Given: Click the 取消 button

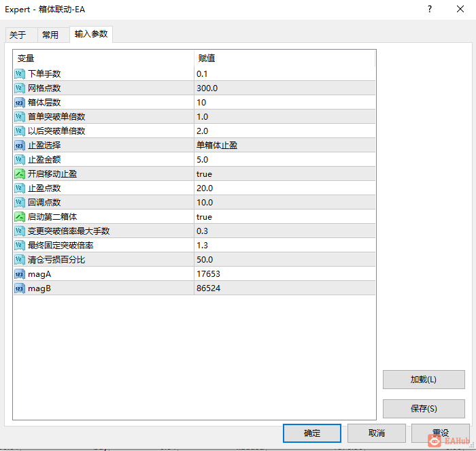Looking at the screenshot, I should [x=377, y=433].
